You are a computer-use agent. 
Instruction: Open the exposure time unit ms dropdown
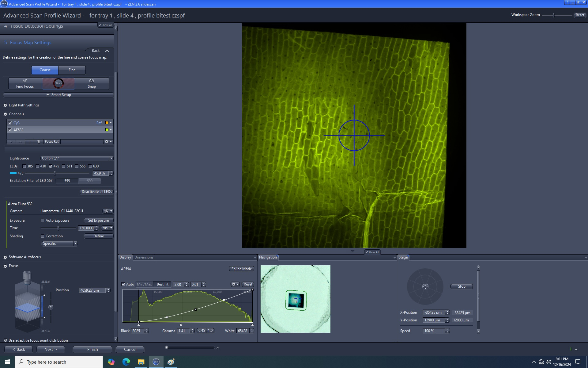(107, 228)
